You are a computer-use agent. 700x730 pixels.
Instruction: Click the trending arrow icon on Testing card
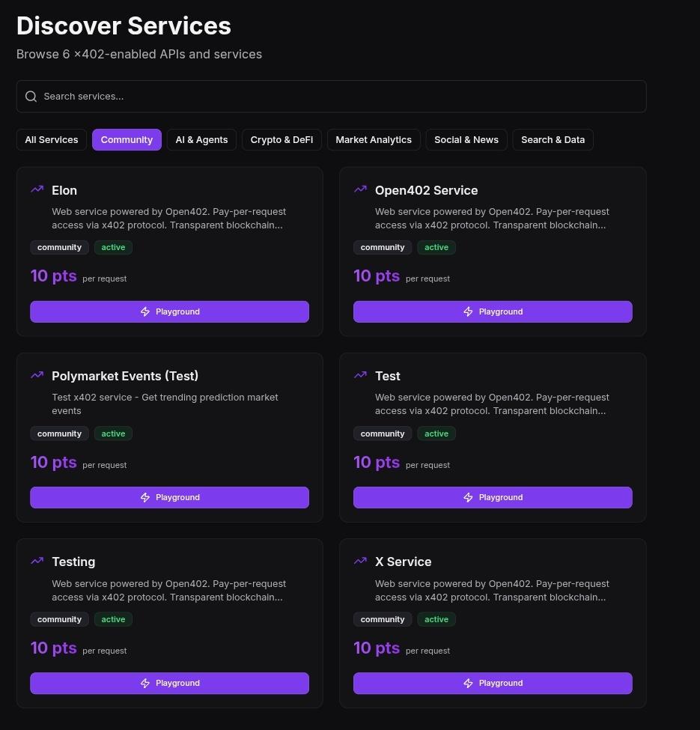pyautogui.click(x=37, y=561)
